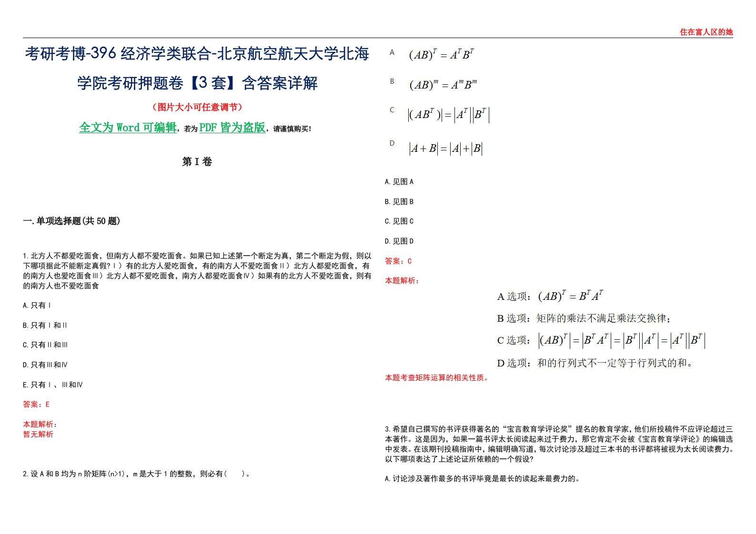Click formula A (AB)^T = A^T B^T
This screenshot has height=534, width=756.
(x=441, y=55)
